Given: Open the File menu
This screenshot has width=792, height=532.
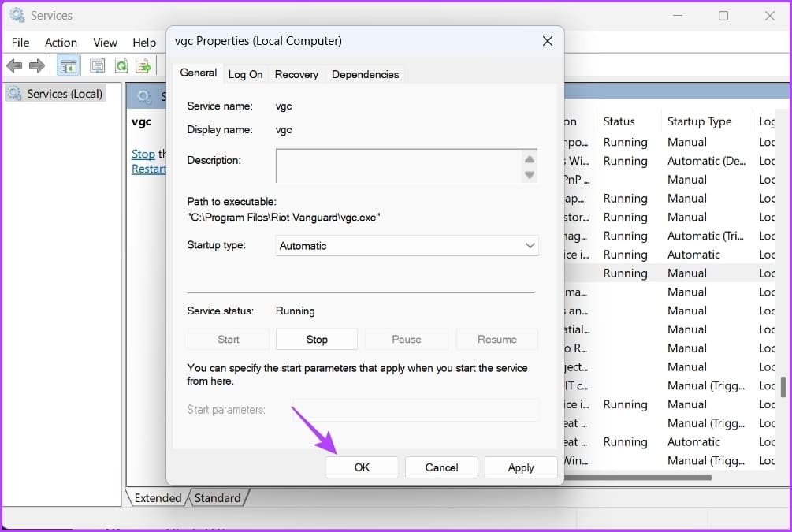Looking at the screenshot, I should click(20, 43).
